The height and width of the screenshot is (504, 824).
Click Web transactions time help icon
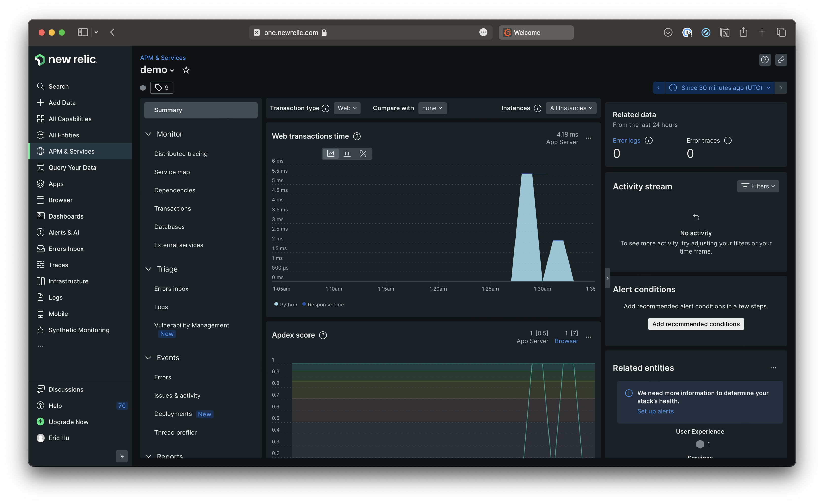coord(357,136)
